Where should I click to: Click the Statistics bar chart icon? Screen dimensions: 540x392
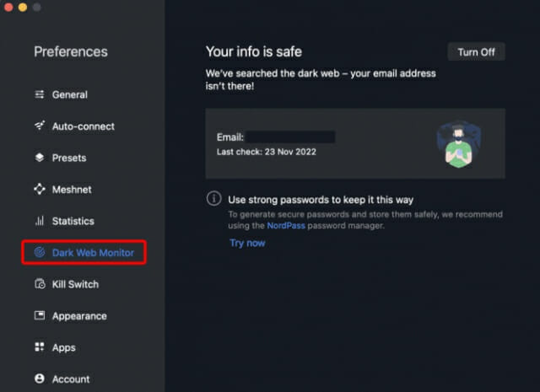pos(39,221)
